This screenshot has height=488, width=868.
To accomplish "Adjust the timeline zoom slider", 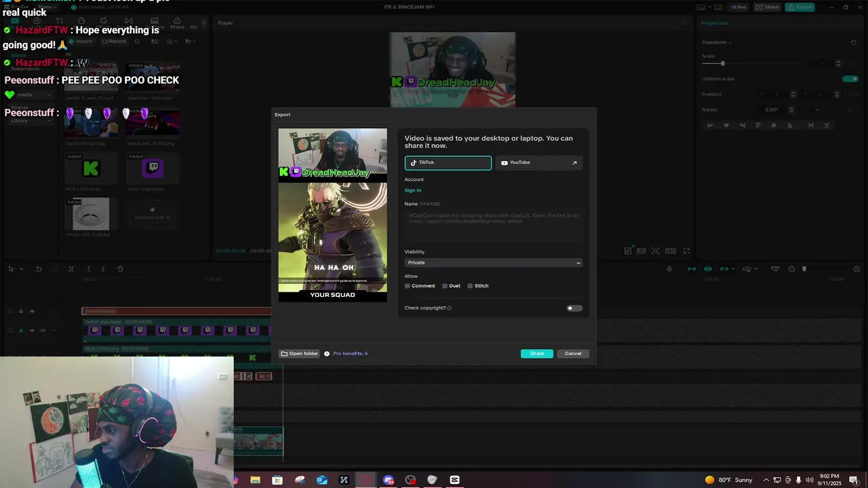I will pos(804,269).
